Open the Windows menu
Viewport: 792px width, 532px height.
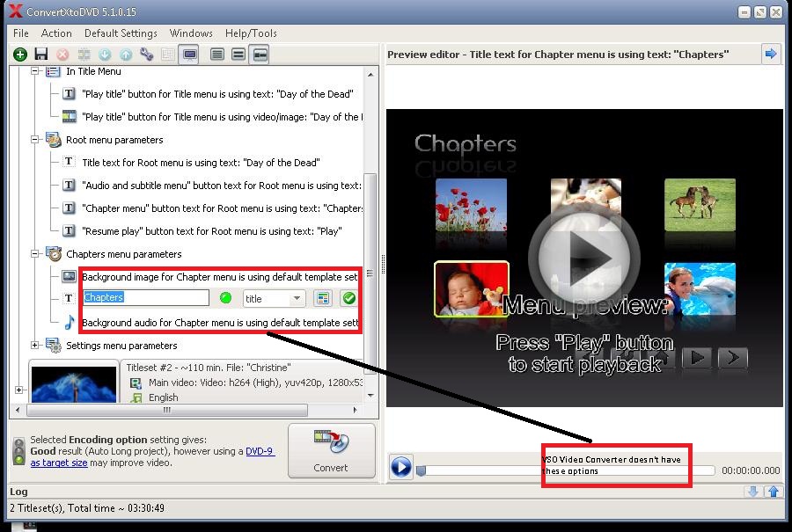191,33
